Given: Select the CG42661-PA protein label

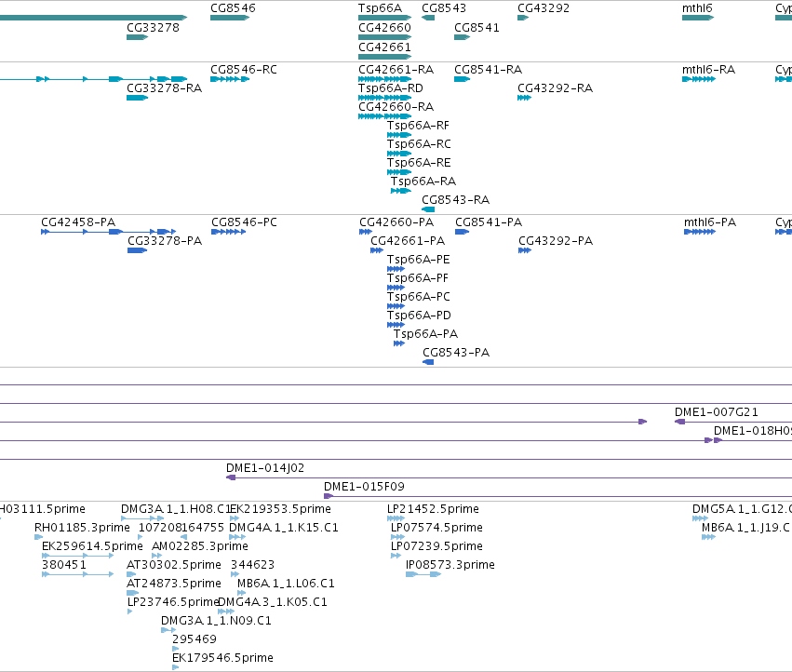Looking at the screenshot, I should [408, 240].
